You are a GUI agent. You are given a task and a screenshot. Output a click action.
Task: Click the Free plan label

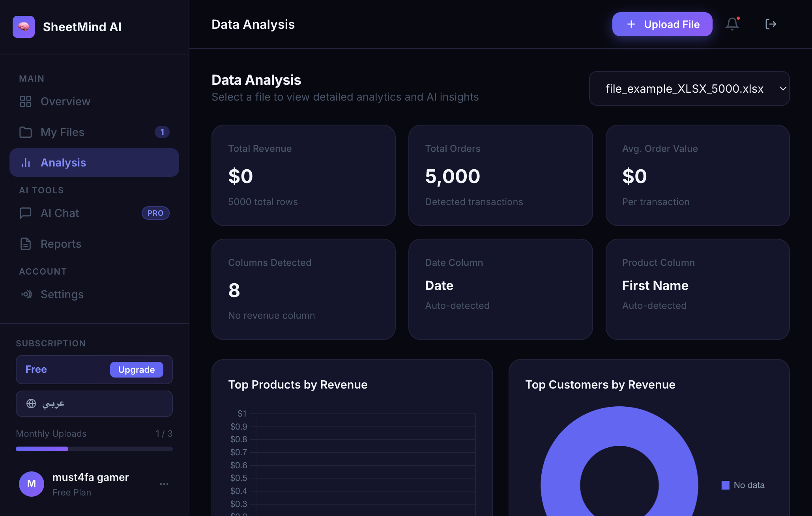click(x=36, y=369)
